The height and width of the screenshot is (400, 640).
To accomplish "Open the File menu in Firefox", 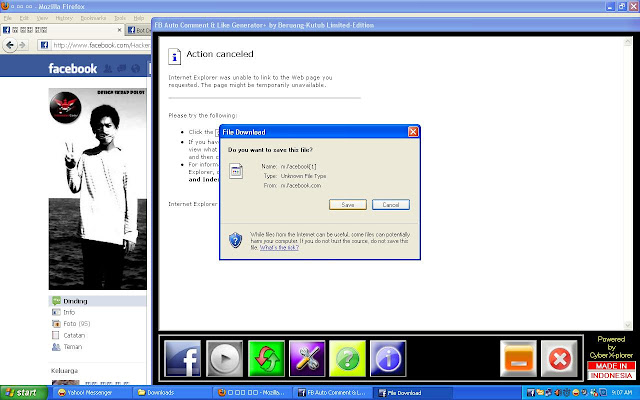I will pos(8,18).
